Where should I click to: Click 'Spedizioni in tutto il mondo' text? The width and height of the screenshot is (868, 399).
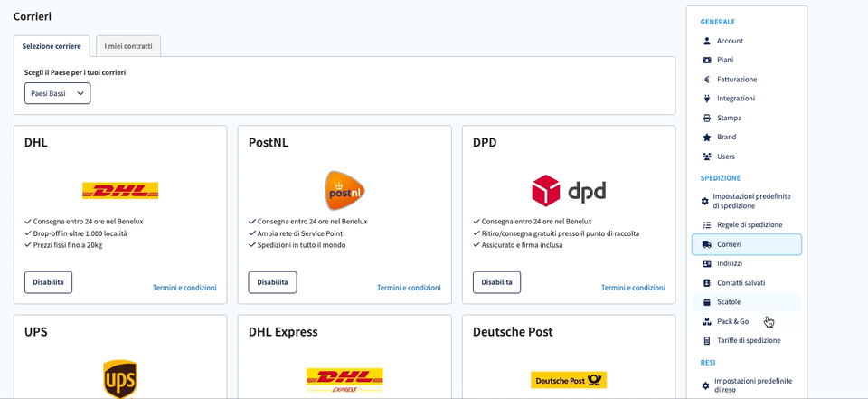pos(302,245)
